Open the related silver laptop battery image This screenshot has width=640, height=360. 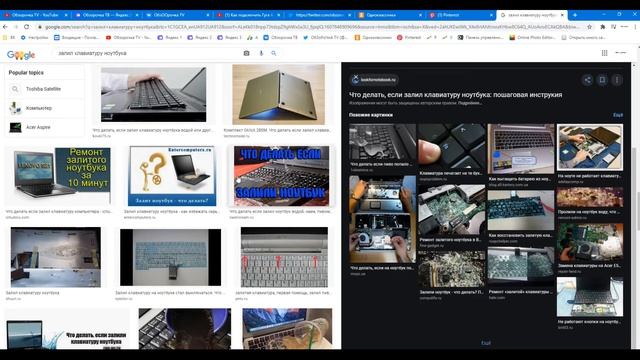point(521,149)
